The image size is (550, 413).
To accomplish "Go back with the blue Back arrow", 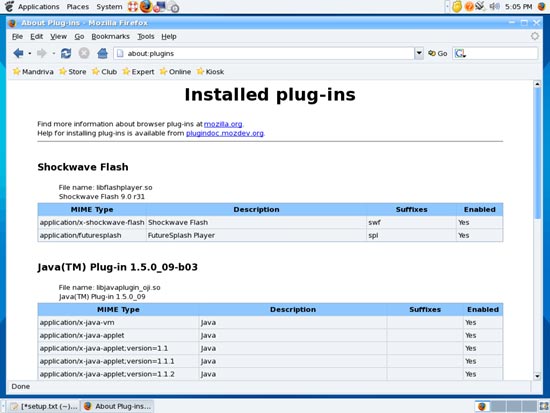I will pos(18,53).
